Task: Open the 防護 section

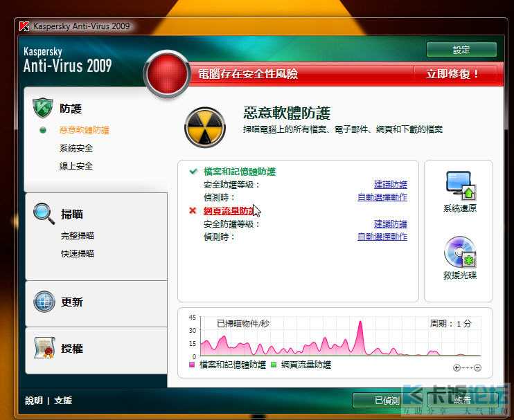Action: click(x=71, y=109)
